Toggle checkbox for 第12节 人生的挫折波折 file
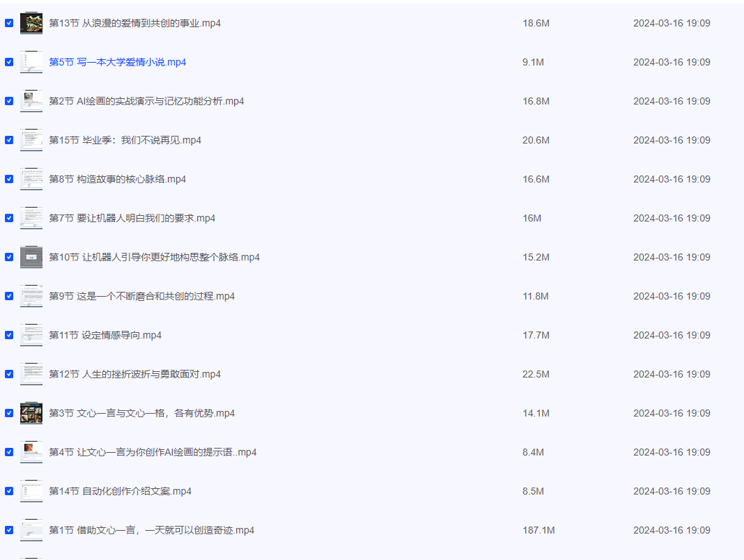This screenshot has height=560, width=744. pyautogui.click(x=9, y=374)
